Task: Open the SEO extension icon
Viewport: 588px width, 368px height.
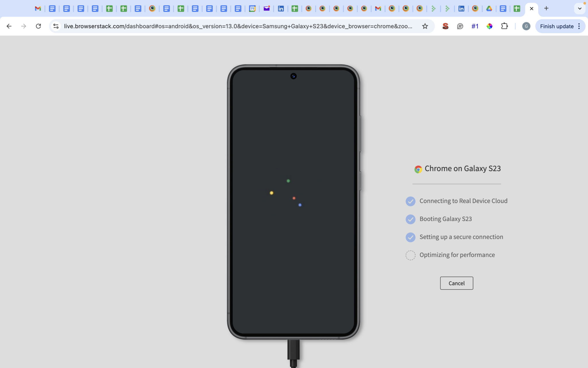Action: (x=445, y=26)
